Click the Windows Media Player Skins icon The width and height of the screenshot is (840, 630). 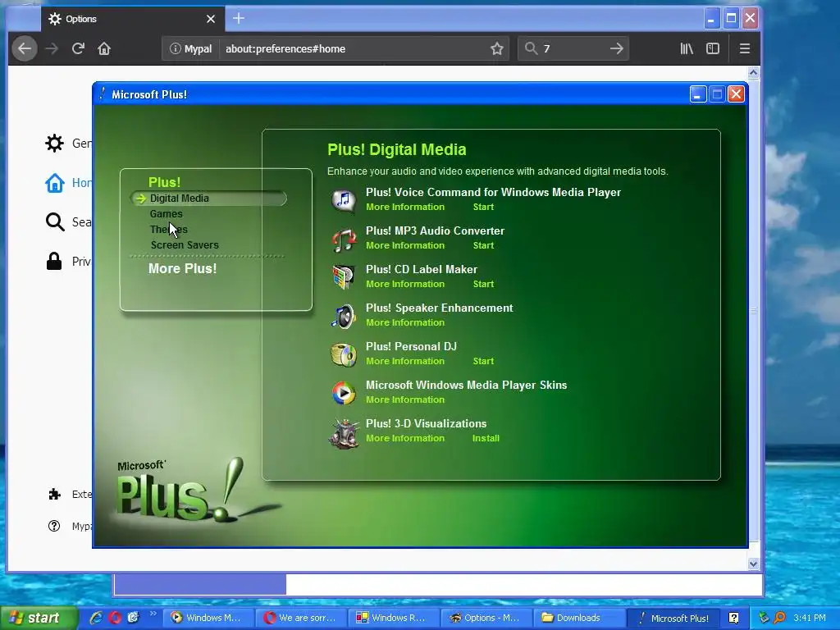(344, 393)
